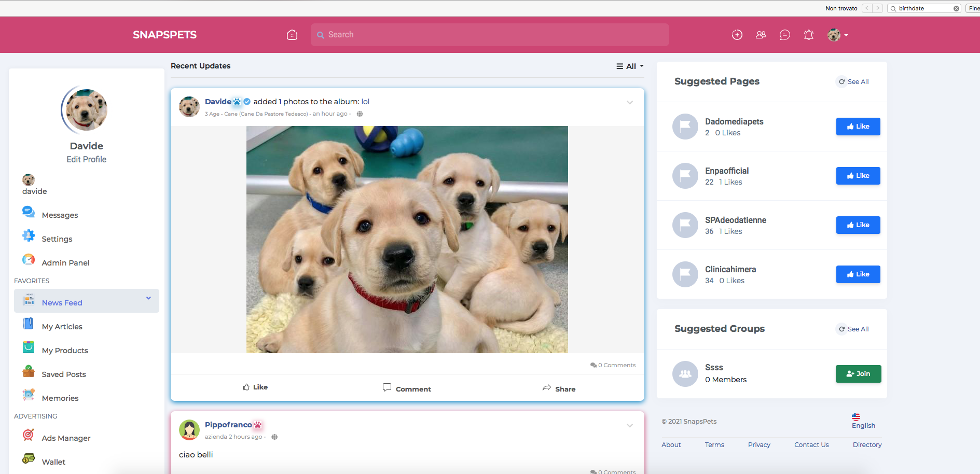
Task: See all Suggested Pages
Action: (853, 82)
